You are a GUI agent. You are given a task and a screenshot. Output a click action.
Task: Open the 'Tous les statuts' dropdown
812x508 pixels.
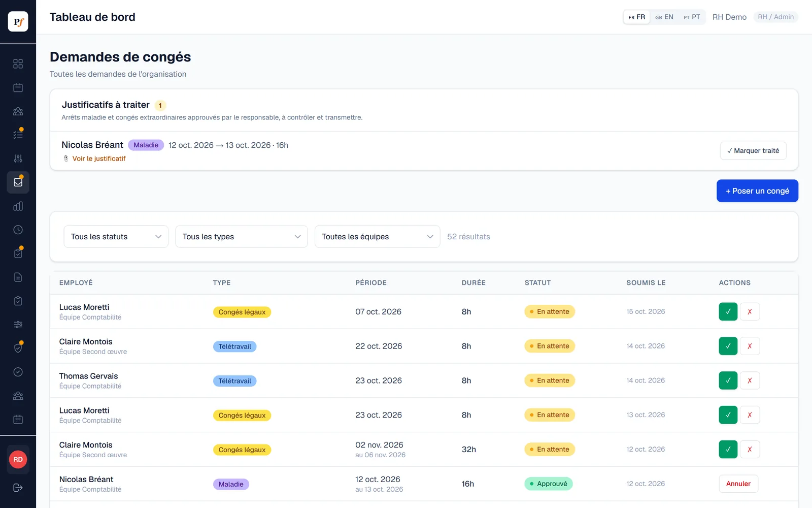116,237
